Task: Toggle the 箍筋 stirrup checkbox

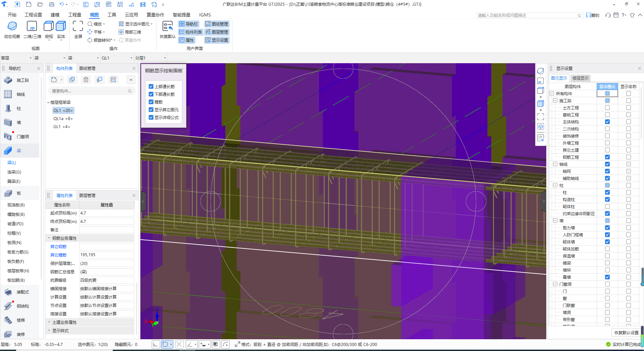Action: (x=151, y=102)
